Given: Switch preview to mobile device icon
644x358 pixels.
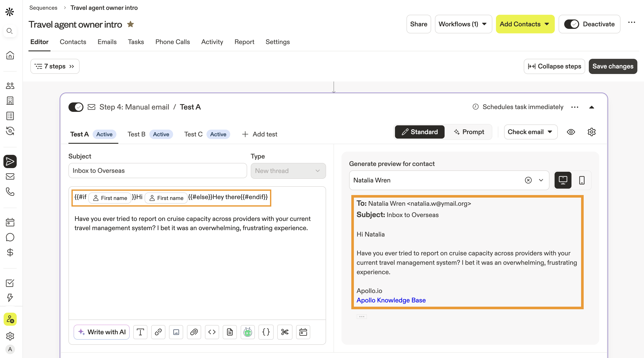Looking at the screenshot, I should click(x=582, y=180).
